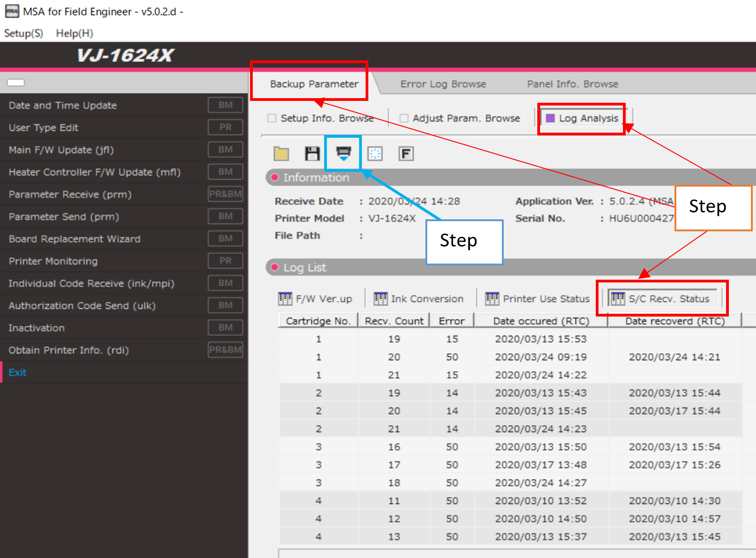Enable the Setup Info. Browse checkbox
This screenshot has height=558, width=756.
click(x=272, y=118)
